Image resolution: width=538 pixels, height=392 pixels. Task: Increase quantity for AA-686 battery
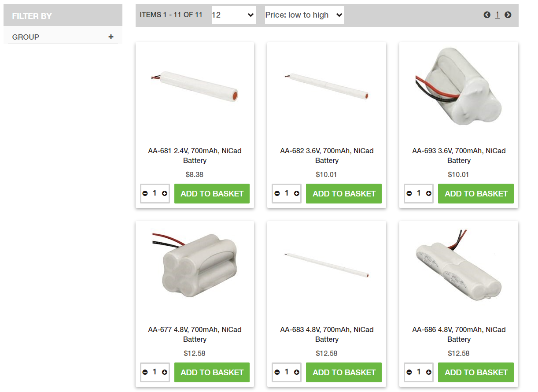[x=429, y=372]
